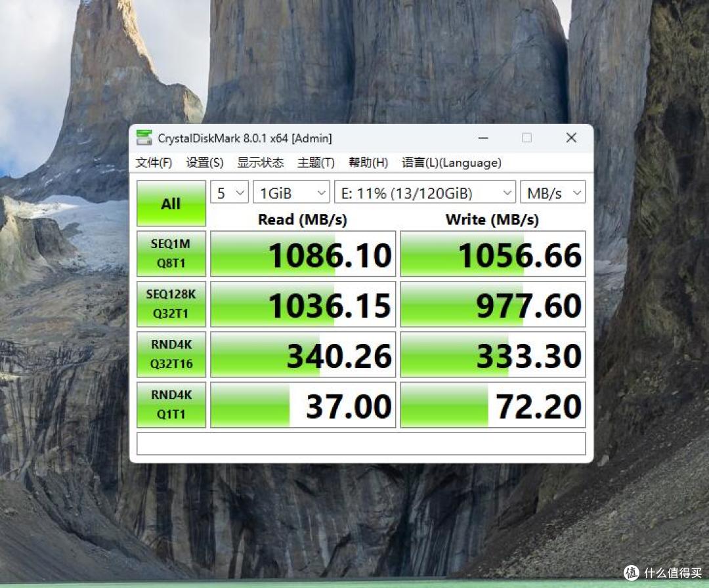Click the RND4K Q1T1 write result 72.20
Viewport: 709px width, 588px height.
(x=493, y=405)
